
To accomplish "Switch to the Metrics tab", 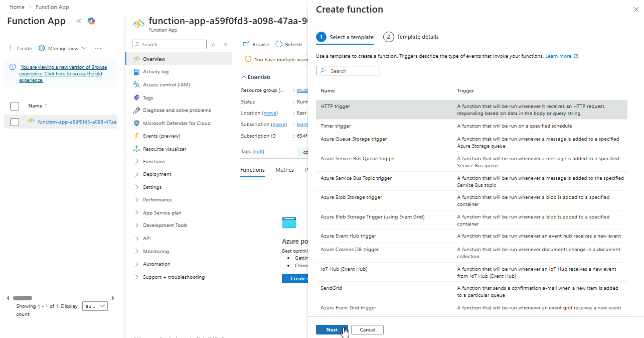I will (x=284, y=170).
